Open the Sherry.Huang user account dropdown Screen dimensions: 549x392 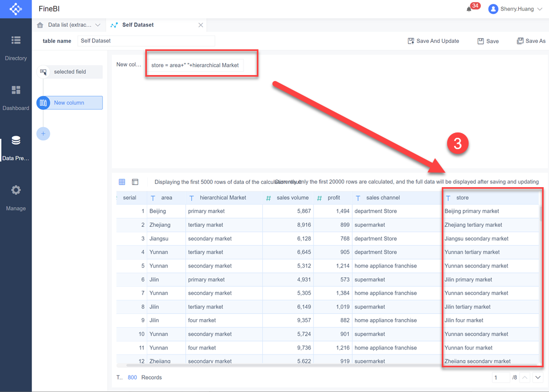click(x=514, y=9)
